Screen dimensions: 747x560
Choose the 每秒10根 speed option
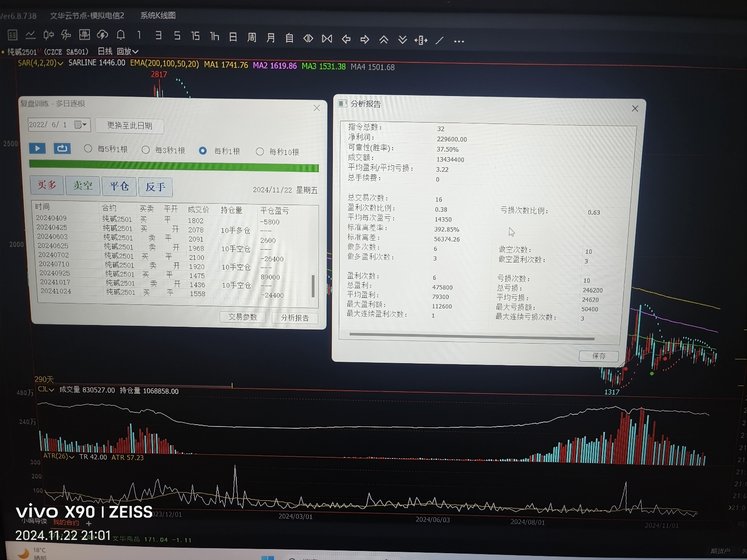[259, 152]
